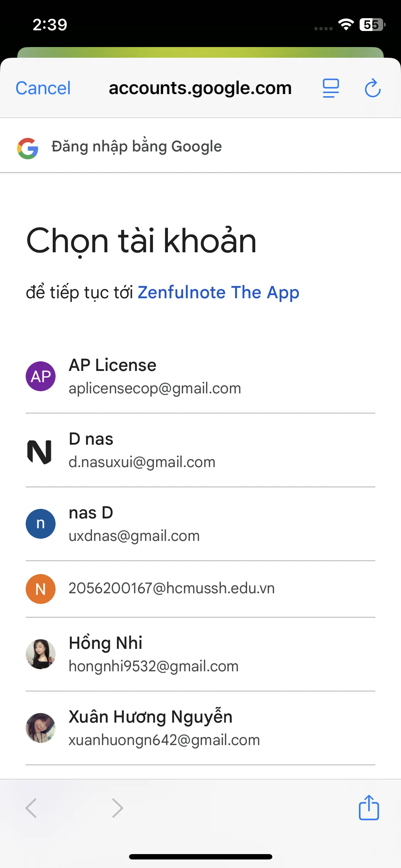Go back with the left chevron
The height and width of the screenshot is (868, 401).
tap(31, 808)
